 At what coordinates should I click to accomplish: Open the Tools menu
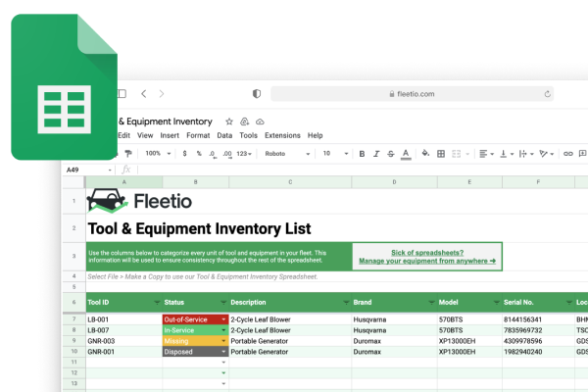coord(248,135)
